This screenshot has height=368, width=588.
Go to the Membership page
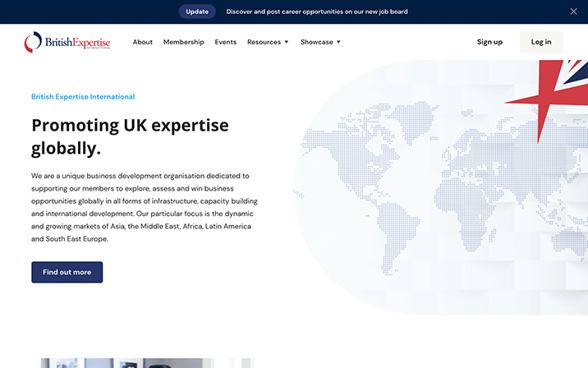[x=183, y=42]
